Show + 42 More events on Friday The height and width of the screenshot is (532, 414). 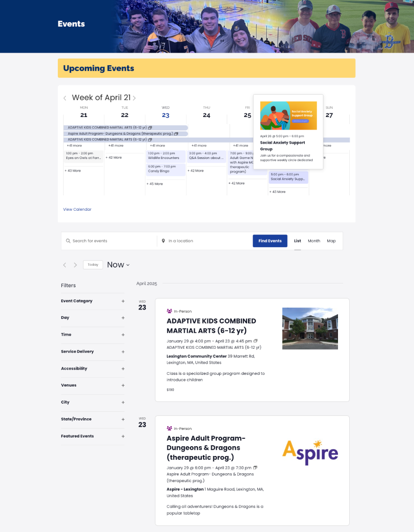[x=236, y=183]
